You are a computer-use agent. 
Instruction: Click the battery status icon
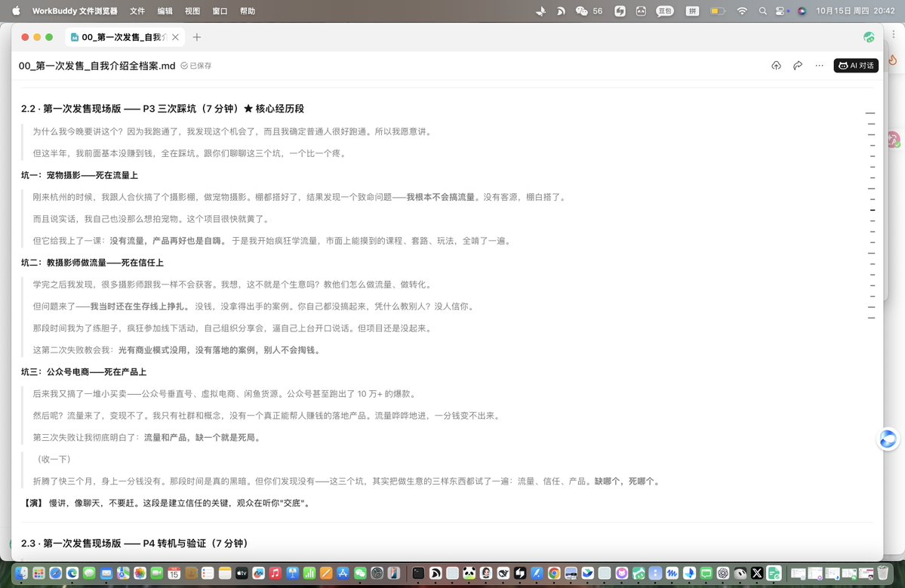(717, 11)
